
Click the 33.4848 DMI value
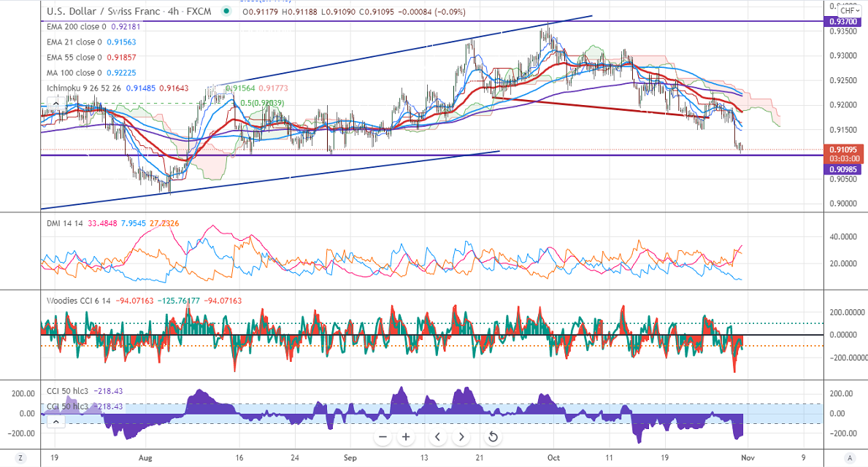pyautogui.click(x=102, y=223)
